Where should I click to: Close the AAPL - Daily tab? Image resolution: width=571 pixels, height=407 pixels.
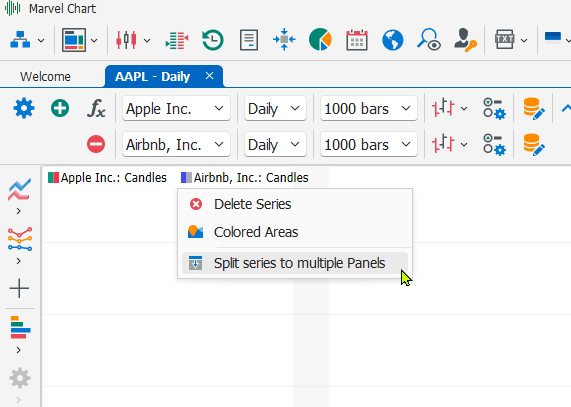tap(209, 76)
